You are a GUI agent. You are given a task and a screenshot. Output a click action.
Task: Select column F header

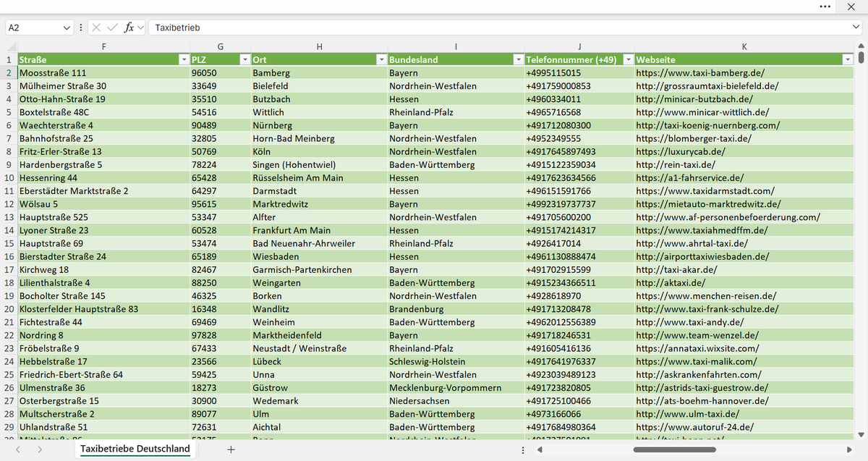103,46
